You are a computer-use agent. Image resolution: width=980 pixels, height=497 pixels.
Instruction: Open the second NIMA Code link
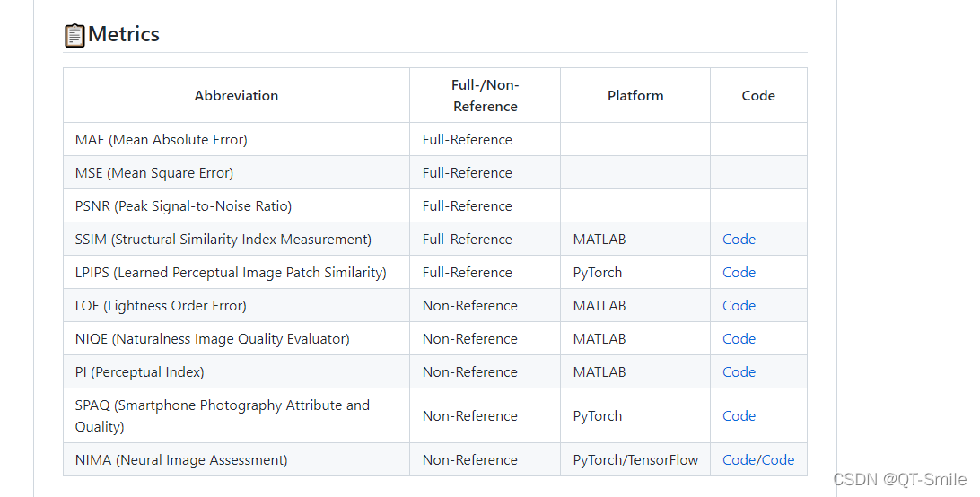(778, 460)
